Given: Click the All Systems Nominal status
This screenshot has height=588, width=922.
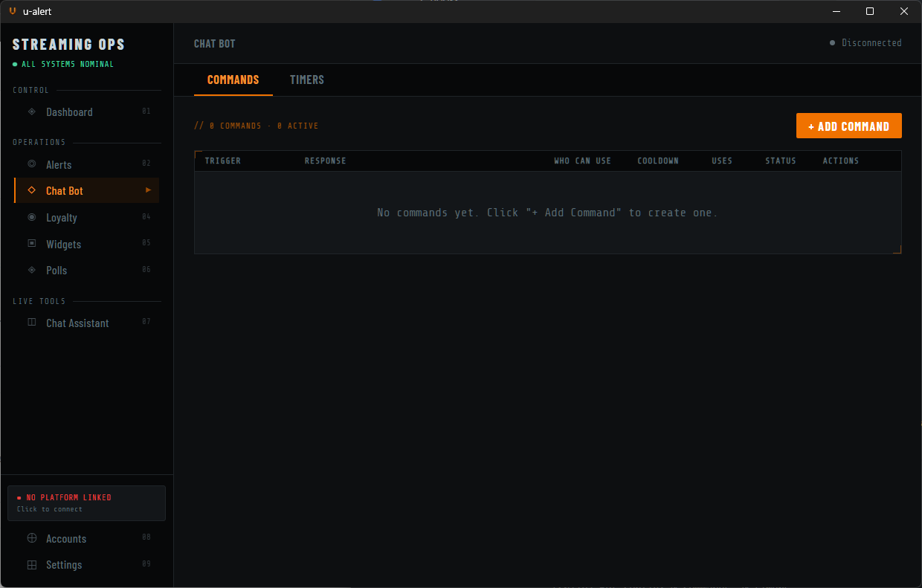Looking at the screenshot, I should coord(64,64).
